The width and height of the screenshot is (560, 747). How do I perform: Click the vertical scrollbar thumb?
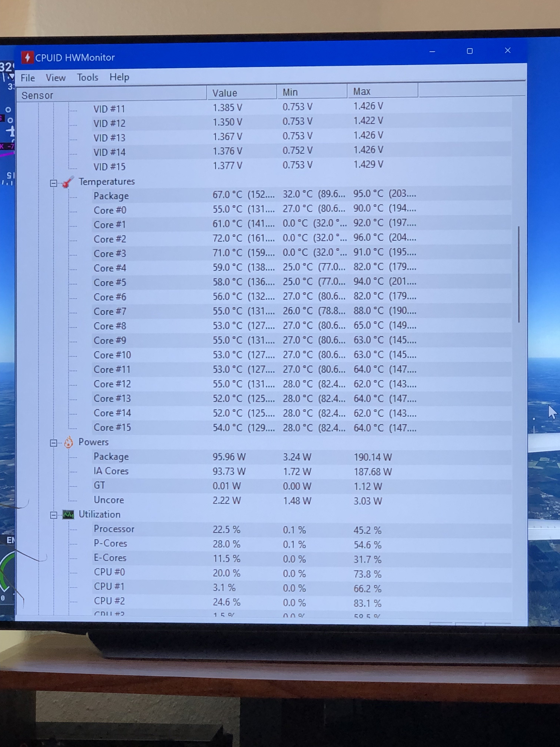click(519, 274)
